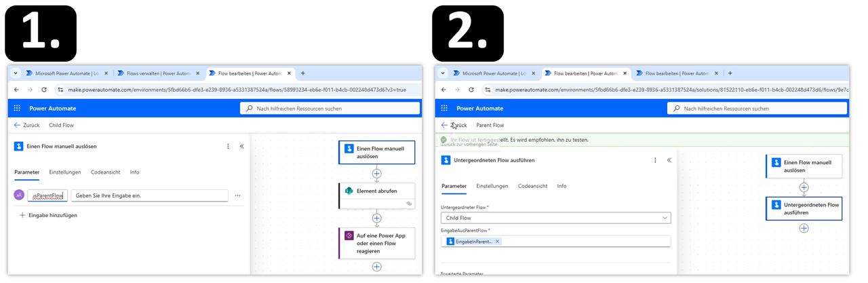
Task: Click the Child Flow name in header bar
Action: [61, 126]
